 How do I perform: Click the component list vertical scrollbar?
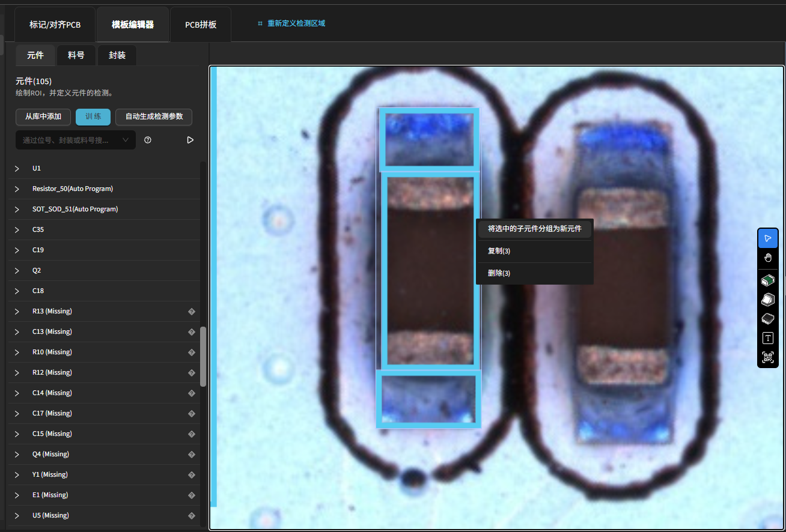203,356
